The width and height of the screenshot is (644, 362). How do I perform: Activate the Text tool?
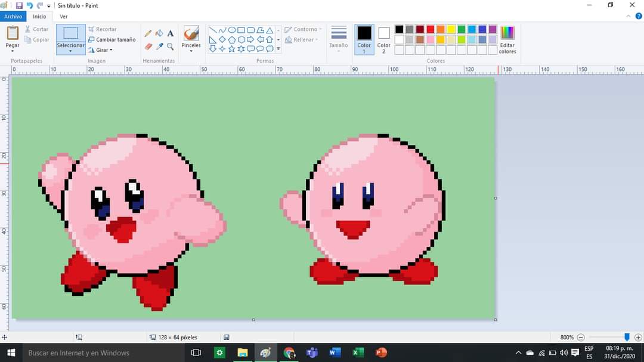coord(171,33)
